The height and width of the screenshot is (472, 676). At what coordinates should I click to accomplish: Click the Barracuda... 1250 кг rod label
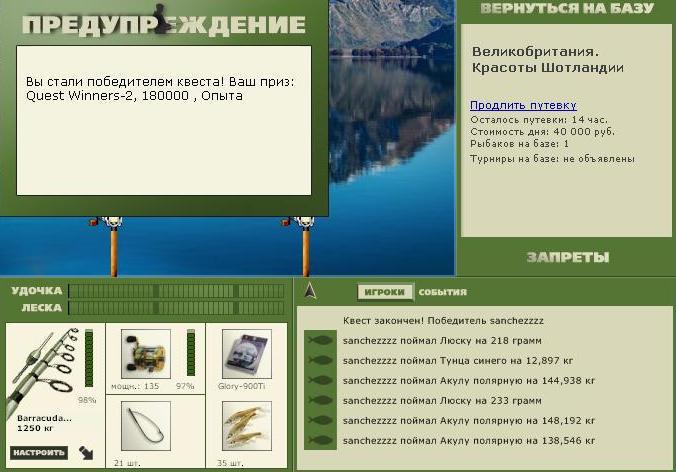(44, 423)
